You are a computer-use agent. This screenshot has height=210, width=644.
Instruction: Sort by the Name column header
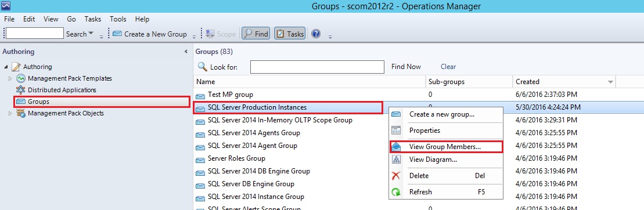pyautogui.click(x=310, y=82)
